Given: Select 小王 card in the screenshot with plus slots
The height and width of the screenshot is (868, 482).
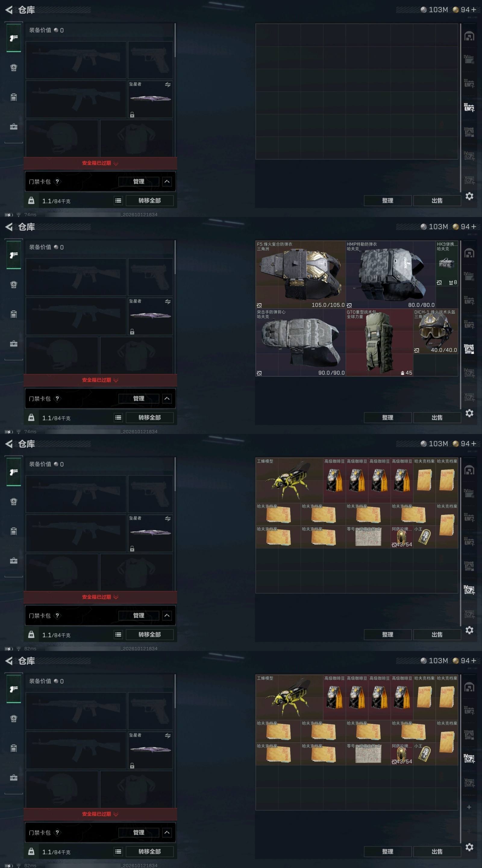Looking at the screenshot, I should tap(424, 754).
